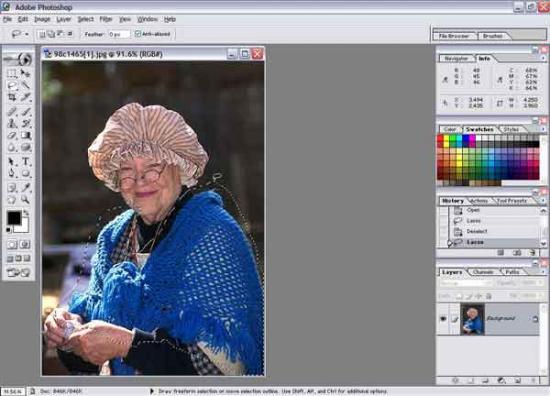Switch to Quick Mask mode

(25, 244)
